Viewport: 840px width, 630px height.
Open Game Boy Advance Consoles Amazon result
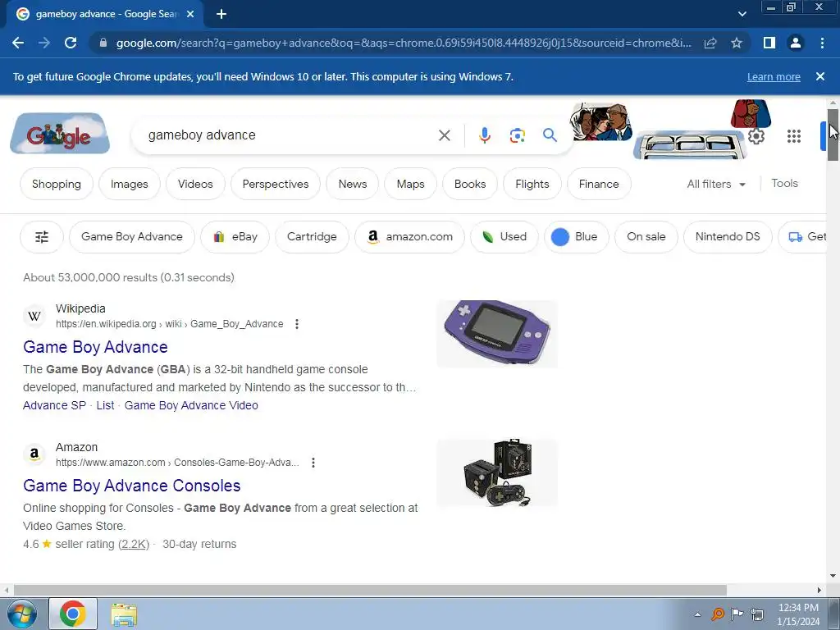132,486
